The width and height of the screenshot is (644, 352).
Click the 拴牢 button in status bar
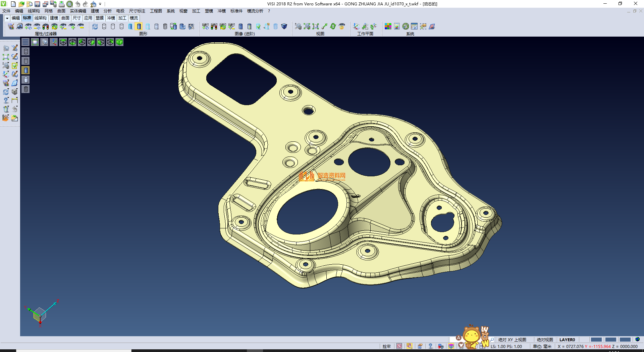pyautogui.click(x=386, y=346)
